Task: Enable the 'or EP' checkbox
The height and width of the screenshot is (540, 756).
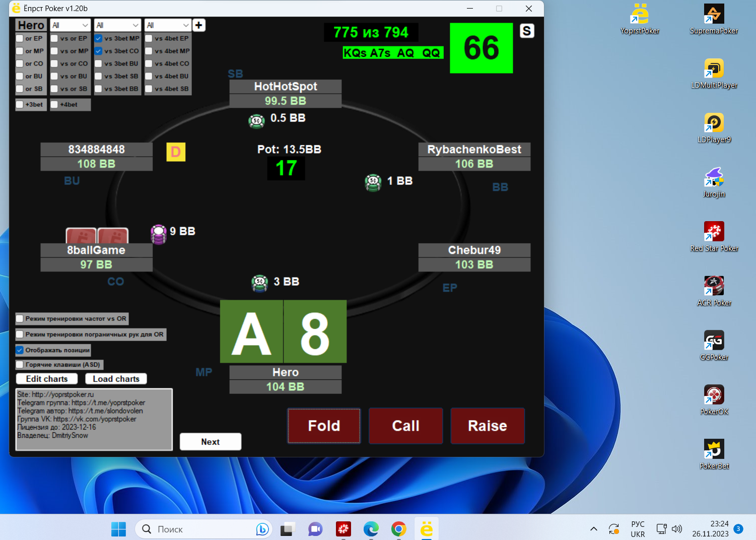Action: point(20,38)
